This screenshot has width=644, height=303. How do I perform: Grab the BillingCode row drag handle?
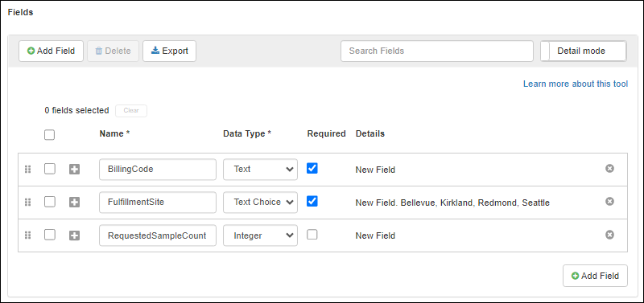28,169
